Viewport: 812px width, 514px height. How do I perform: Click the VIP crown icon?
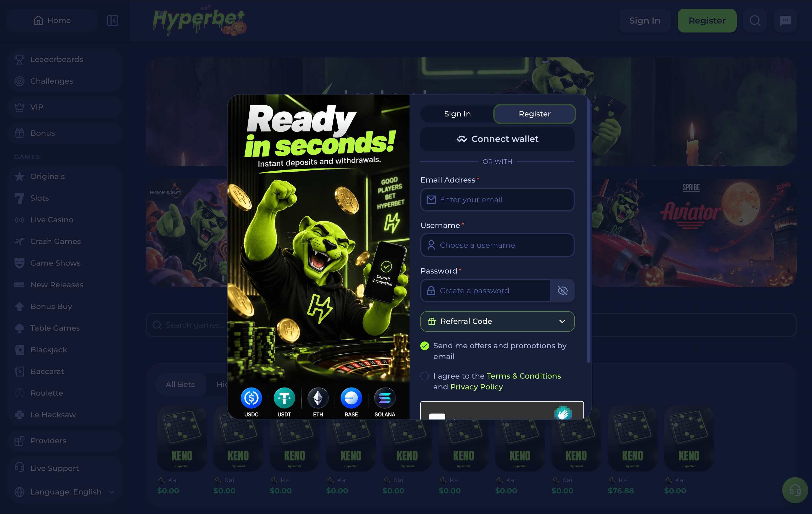point(20,107)
